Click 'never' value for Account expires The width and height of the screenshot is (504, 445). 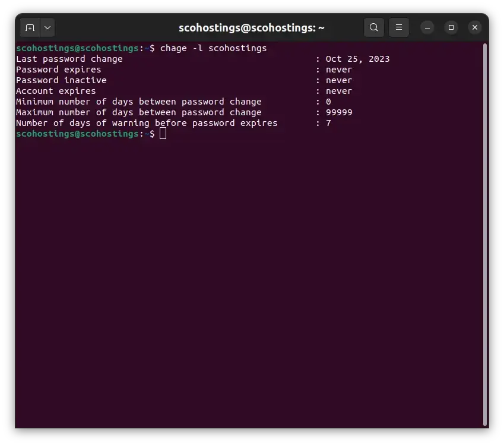coord(339,91)
